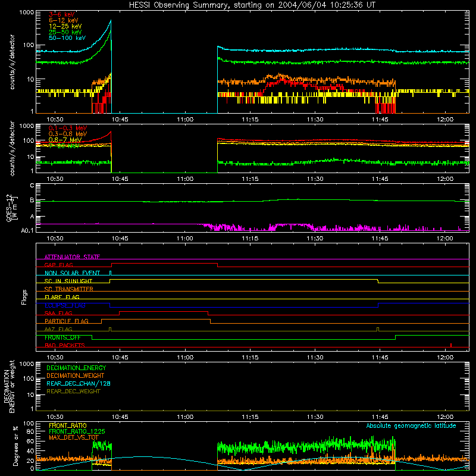The image size is (476, 476).
Task: Select the 'SAA_FLAG' label
Action: [x=58, y=313]
